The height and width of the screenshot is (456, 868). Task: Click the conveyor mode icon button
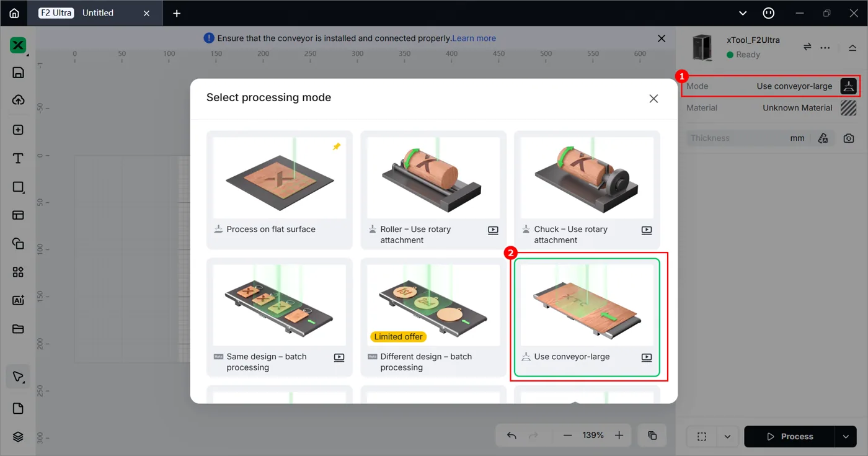click(x=848, y=86)
